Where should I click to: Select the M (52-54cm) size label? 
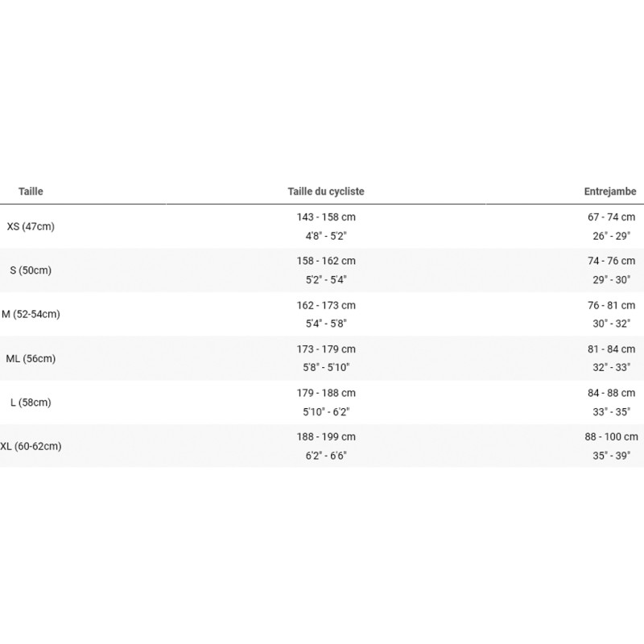pyautogui.click(x=31, y=314)
